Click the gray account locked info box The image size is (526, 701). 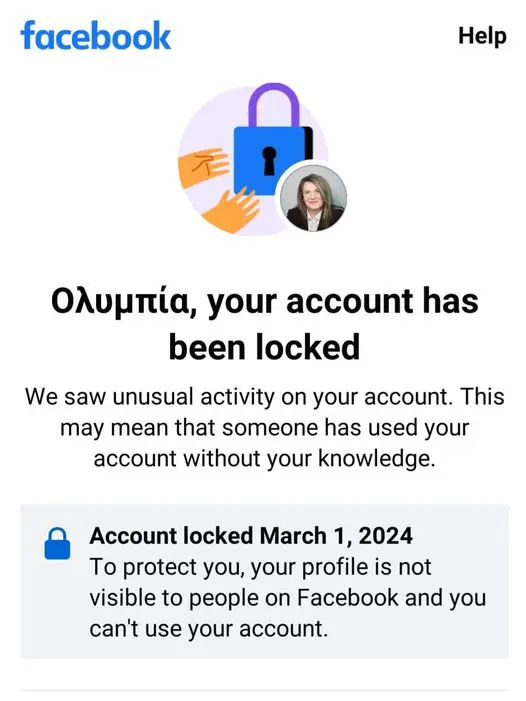pyautogui.click(x=264, y=581)
